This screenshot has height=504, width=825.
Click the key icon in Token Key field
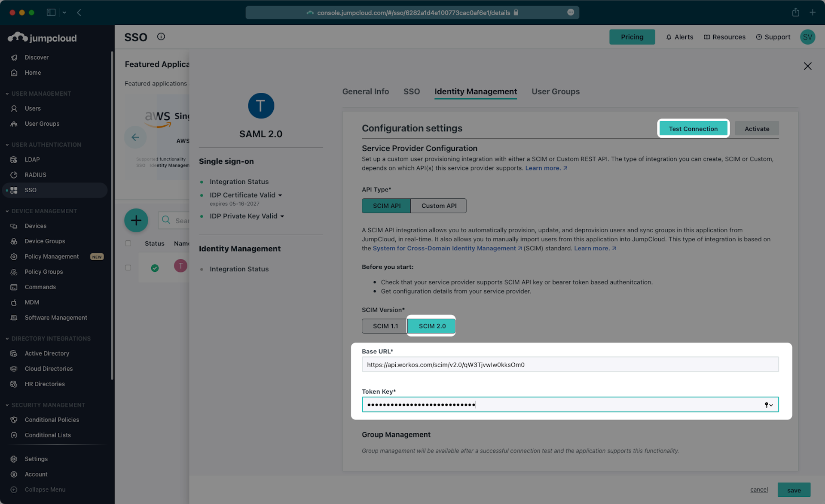[766, 405]
